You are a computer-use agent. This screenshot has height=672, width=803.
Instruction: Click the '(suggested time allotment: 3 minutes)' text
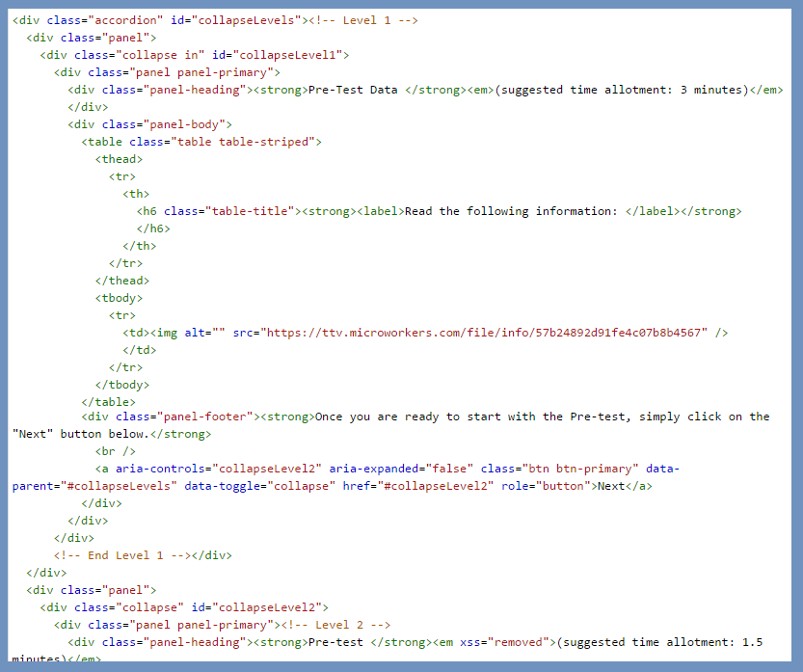coord(621,90)
